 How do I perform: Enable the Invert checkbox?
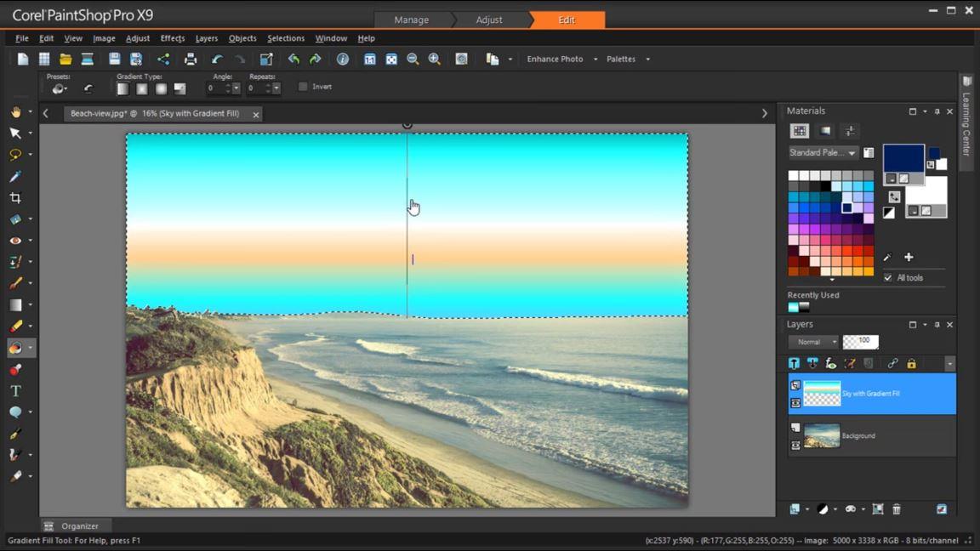point(303,87)
